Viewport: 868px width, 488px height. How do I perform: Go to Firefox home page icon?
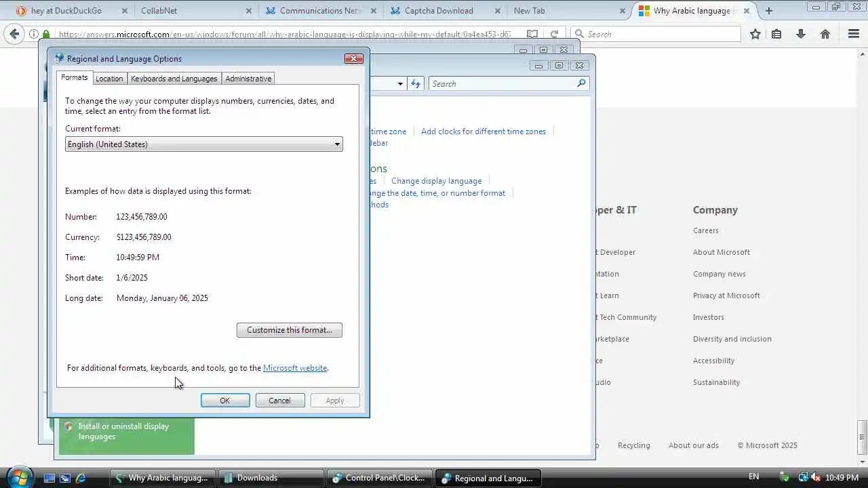pos(825,34)
